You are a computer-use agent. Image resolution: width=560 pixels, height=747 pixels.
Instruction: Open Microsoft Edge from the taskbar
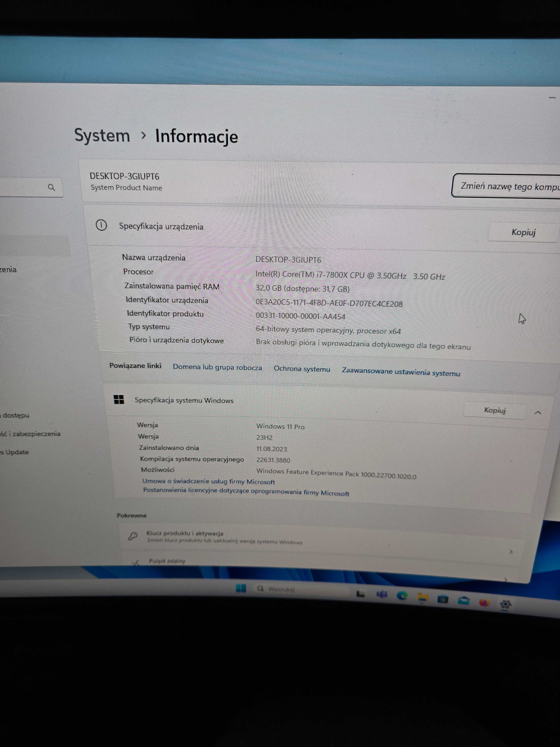point(402,596)
